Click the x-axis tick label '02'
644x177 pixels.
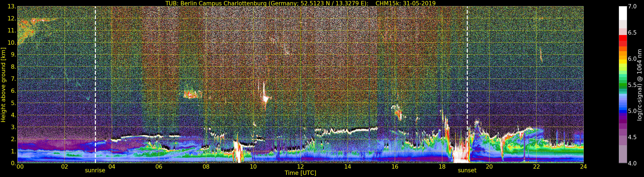point(65,166)
